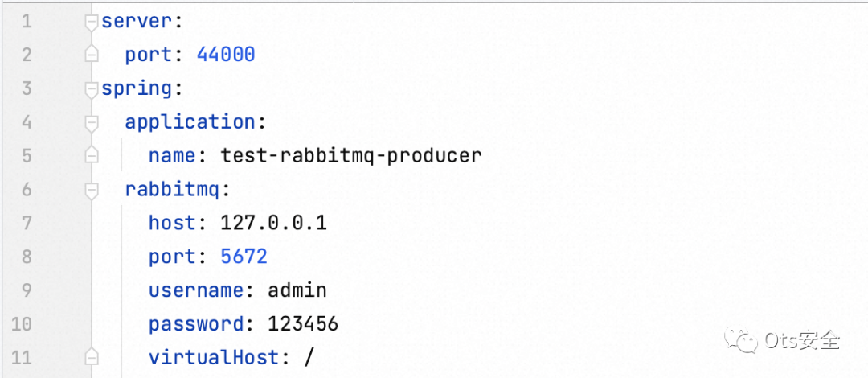Viewport: 868px width, 378px height.
Task: Click fold end marker beside virtualHost line
Action: click(x=92, y=358)
